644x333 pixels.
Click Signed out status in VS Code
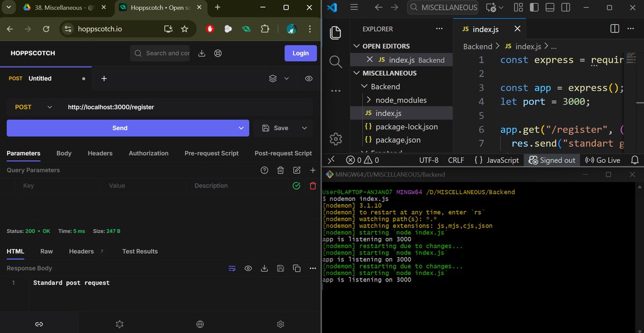pos(552,160)
